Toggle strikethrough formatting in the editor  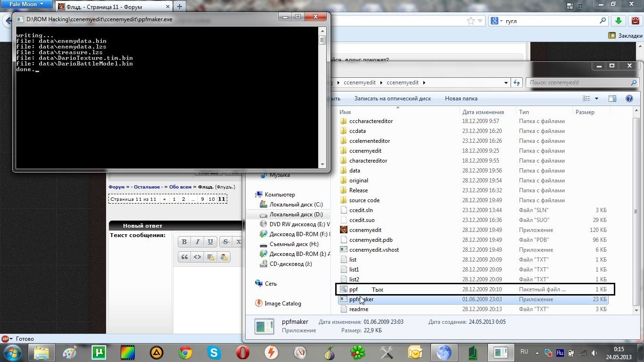tap(225, 242)
